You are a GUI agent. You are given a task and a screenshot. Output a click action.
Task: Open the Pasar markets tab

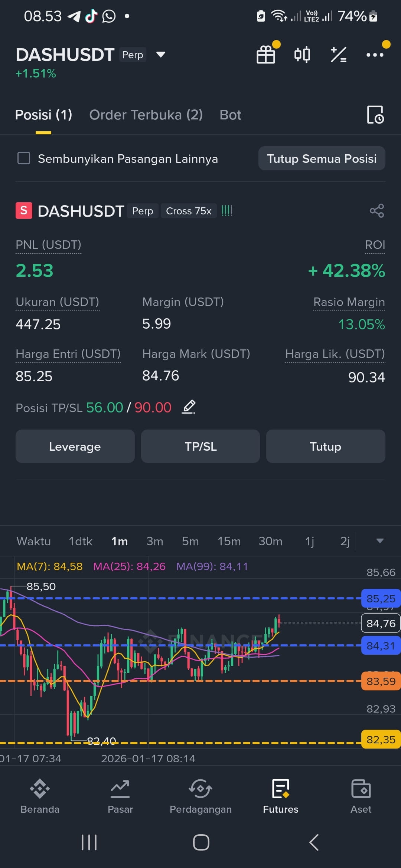pos(120,796)
